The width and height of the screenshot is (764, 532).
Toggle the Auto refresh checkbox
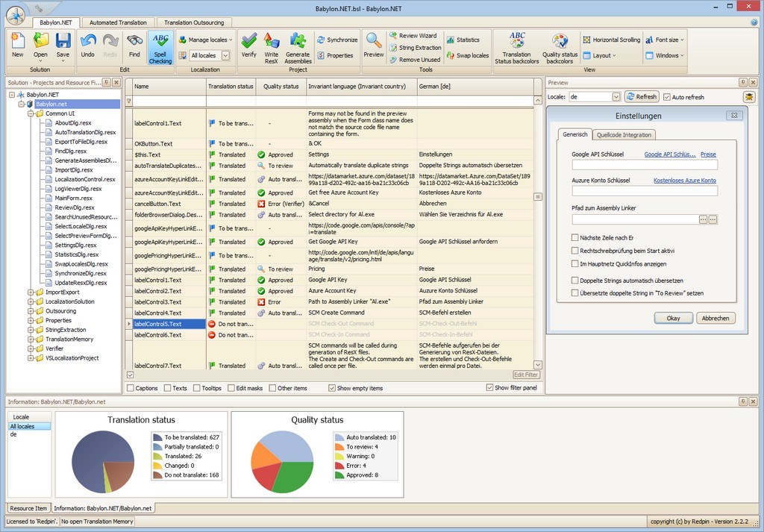coord(667,97)
